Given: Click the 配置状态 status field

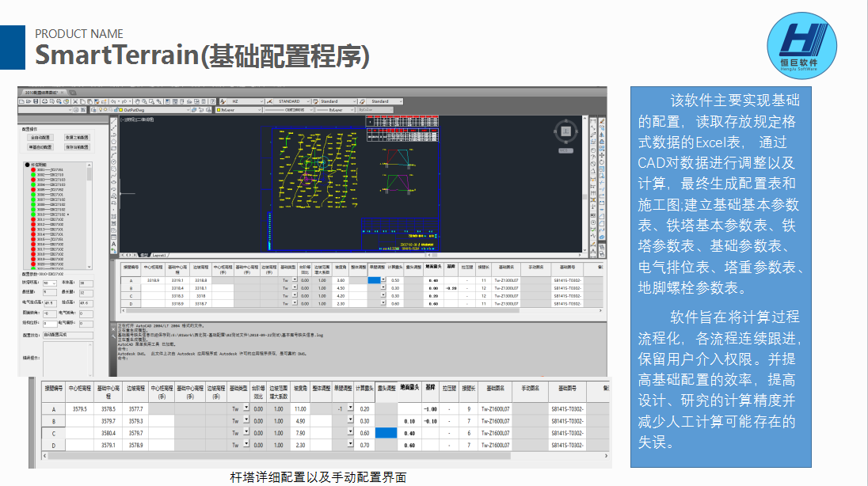Looking at the screenshot, I should 68,336.
